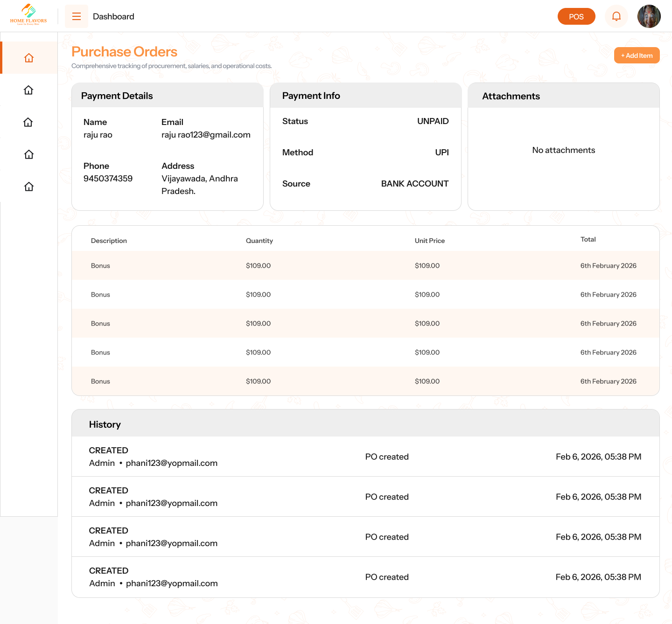
Task: Click the Quantity column header
Action: pyautogui.click(x=259, y=241)
